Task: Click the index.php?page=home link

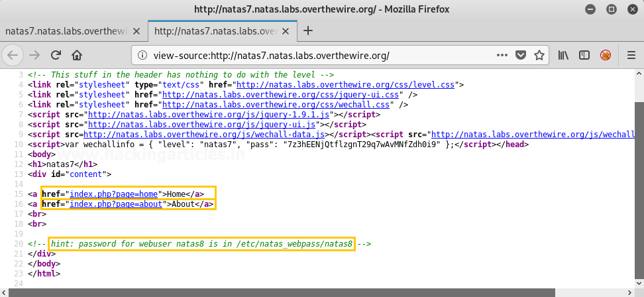Action: [114, 194]
